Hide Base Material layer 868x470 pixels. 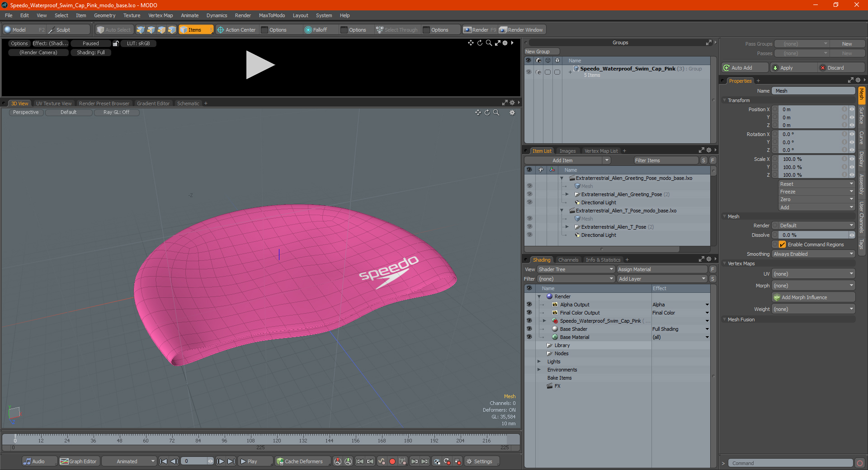529,337
